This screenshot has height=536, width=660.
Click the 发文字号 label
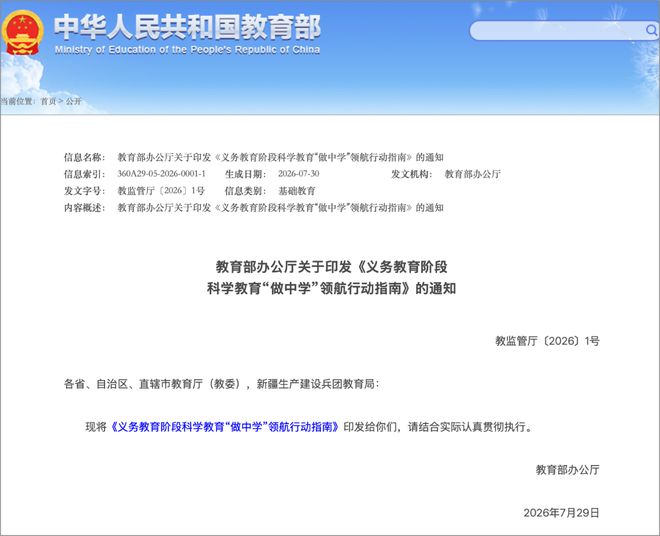(84, 191)
